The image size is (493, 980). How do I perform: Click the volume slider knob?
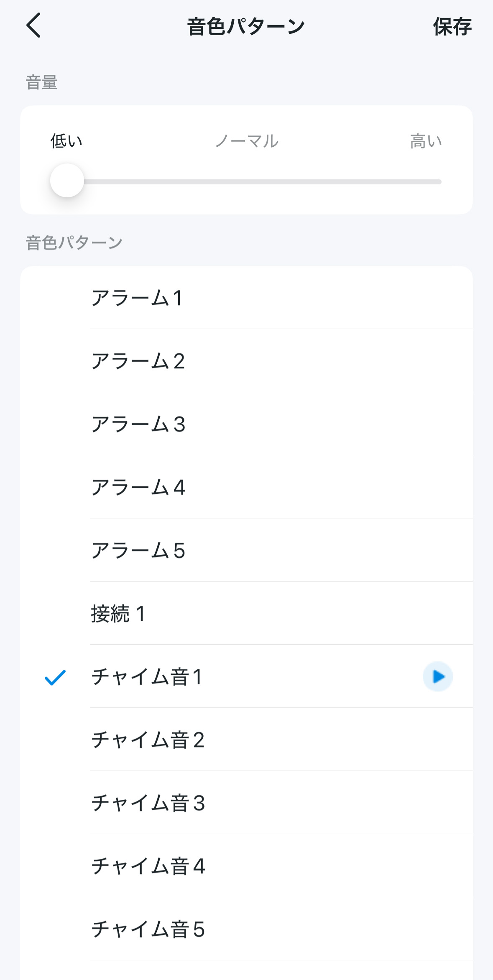point(67,181)
